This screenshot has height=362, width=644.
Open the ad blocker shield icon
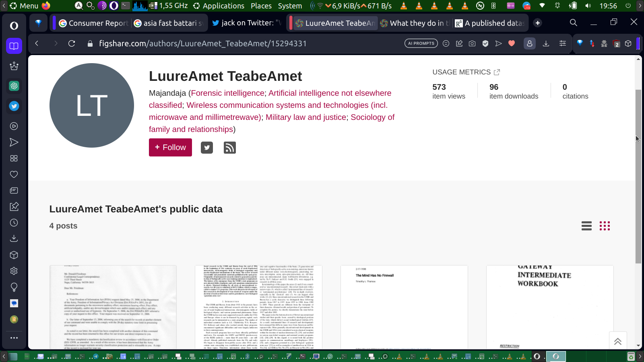click(x=485, y=43)
